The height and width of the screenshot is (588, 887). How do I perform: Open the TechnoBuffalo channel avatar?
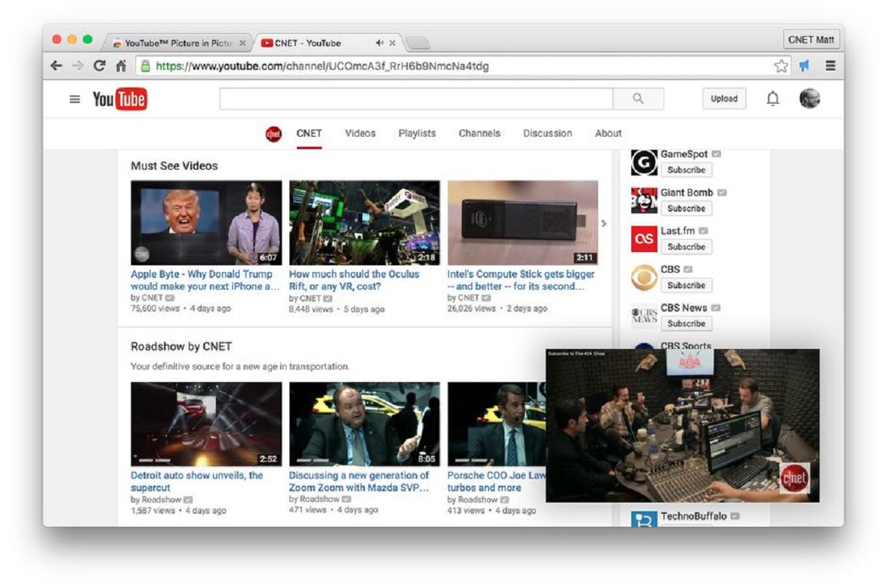click(x=644, y=520)
